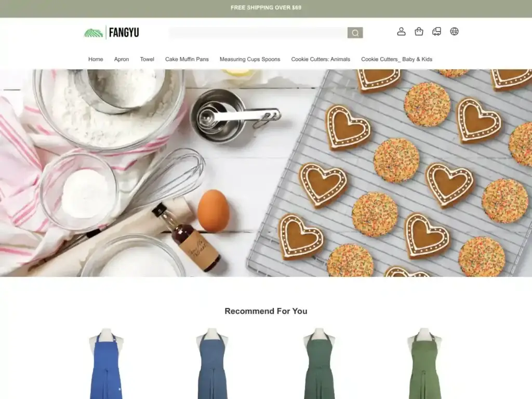The image size is (532, 399).
Task: Open the royal blue apron product
Action: 106,363
